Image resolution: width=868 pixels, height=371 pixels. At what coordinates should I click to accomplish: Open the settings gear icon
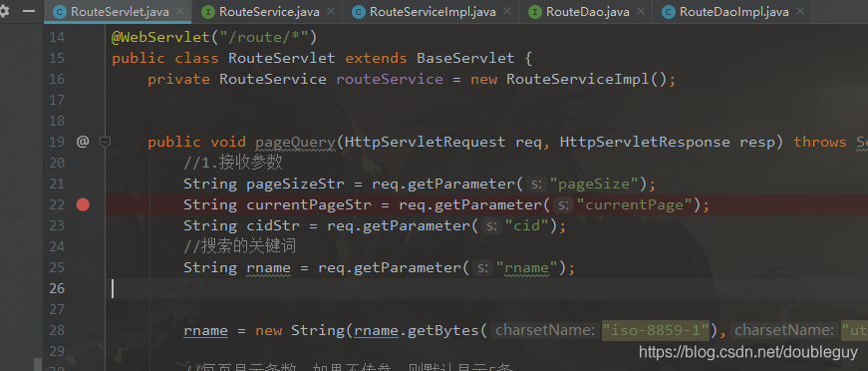(x=4, y=11)
